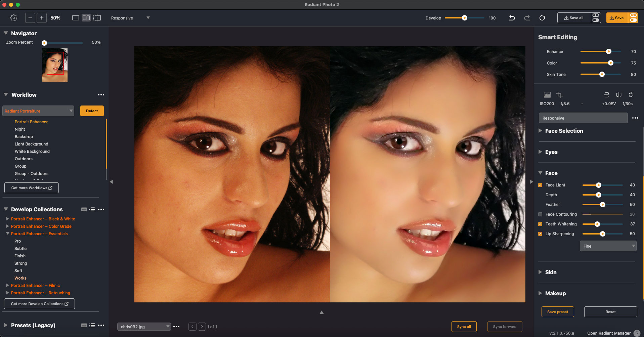Select the crop tool icon
Viewport: 644px width, 337px height.
coord(559,95)
